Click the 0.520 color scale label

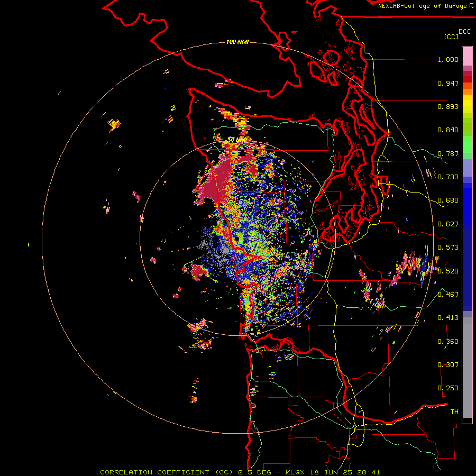tap(448, 271)
